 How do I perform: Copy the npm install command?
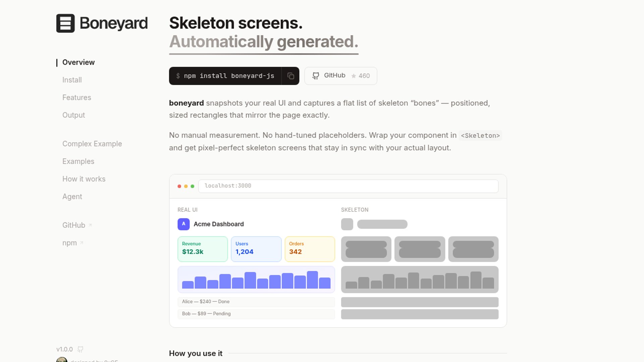290,76
